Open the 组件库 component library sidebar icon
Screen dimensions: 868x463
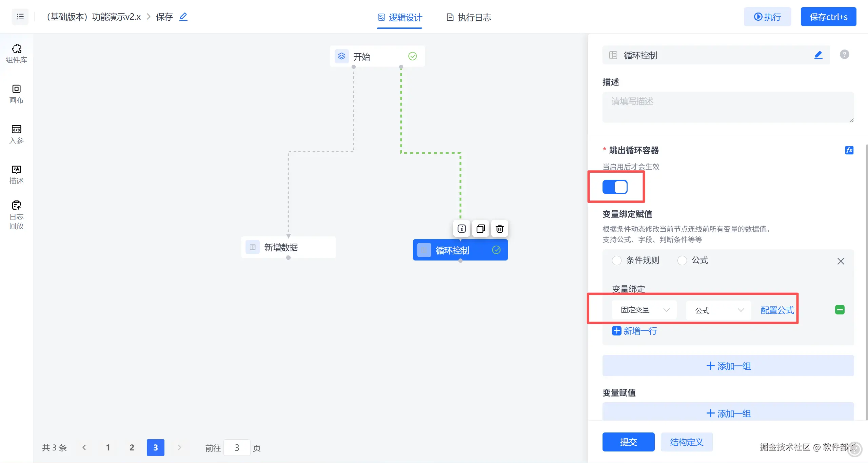[x=16, y=53]
